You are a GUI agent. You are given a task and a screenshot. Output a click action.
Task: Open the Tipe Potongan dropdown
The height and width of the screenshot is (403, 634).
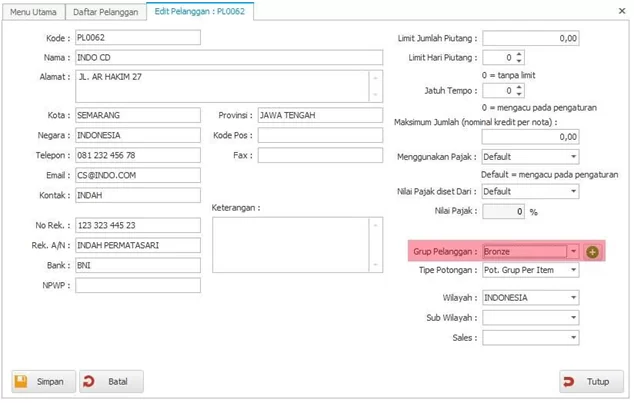(x=573, y=272)
